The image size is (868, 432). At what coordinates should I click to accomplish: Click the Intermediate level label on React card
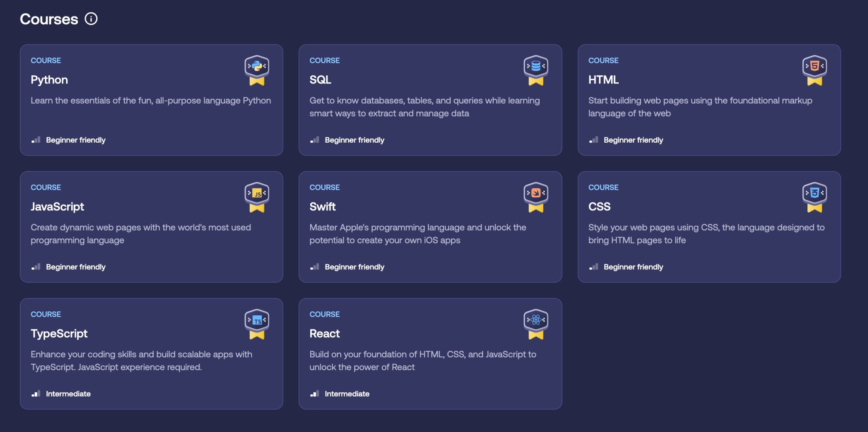(x=347, y=394)
